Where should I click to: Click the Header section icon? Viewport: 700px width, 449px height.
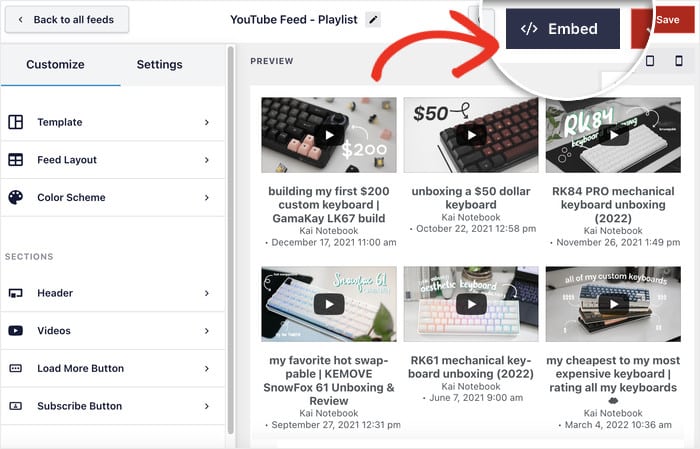pos(16,293)
